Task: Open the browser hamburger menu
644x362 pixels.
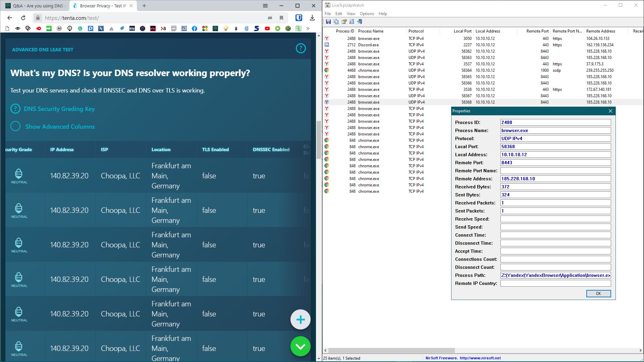Action: 265,6
